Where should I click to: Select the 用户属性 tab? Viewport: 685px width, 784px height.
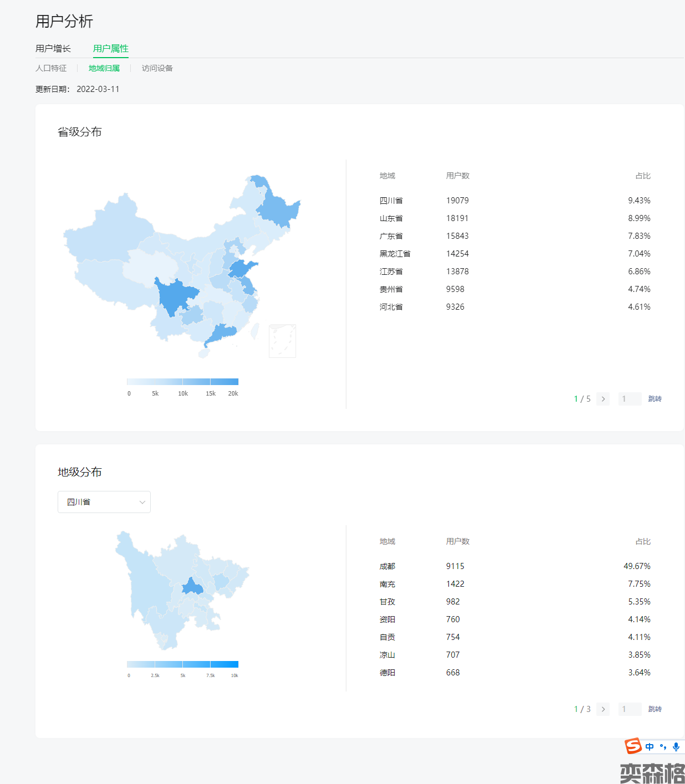tap(111, 49)
